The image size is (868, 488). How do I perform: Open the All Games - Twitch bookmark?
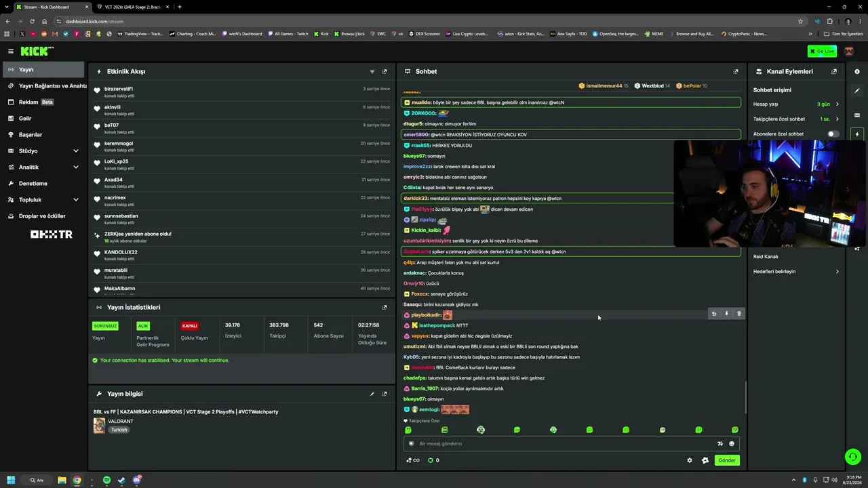288,34
